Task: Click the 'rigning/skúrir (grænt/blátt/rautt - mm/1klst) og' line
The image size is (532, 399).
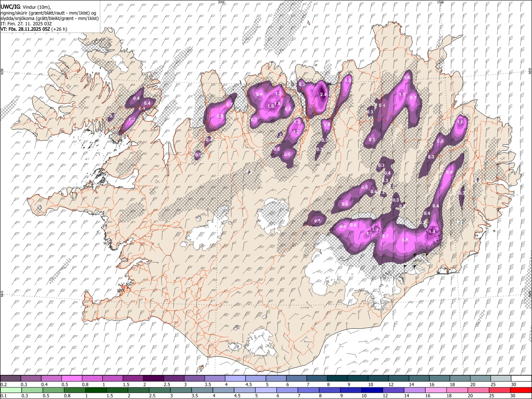Action: [x=48, y=13]
